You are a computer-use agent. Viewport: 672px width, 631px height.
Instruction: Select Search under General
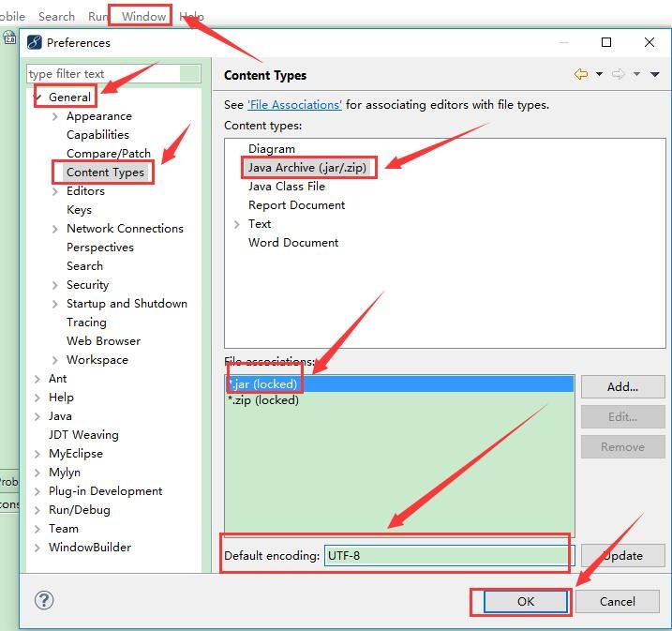(x=84, y=266)
